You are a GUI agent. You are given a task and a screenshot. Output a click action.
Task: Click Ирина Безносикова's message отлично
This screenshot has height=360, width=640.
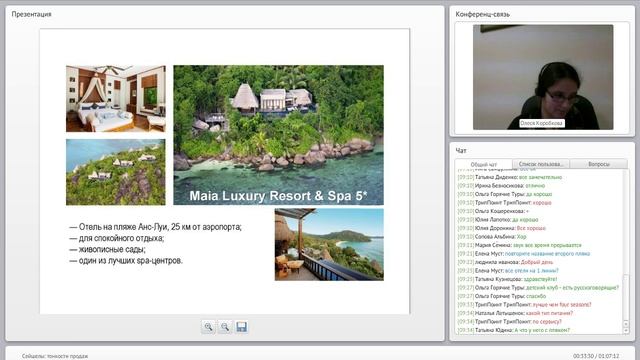[x=501, y=186]
